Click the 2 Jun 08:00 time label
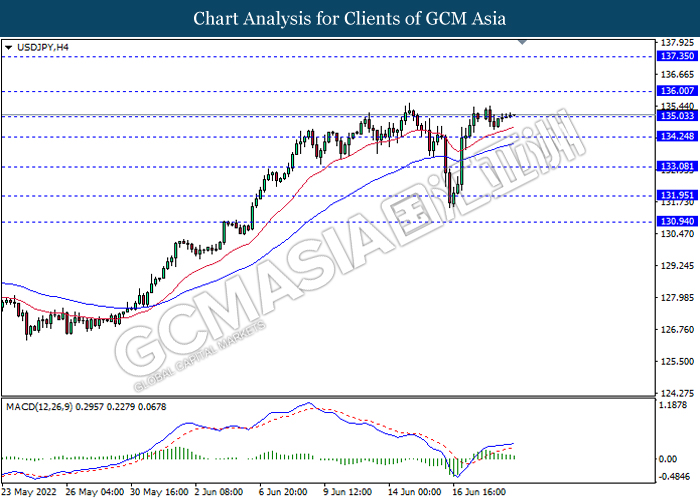Image resolution: width=700 pixels, height=500 pixels. pos(219,492)
